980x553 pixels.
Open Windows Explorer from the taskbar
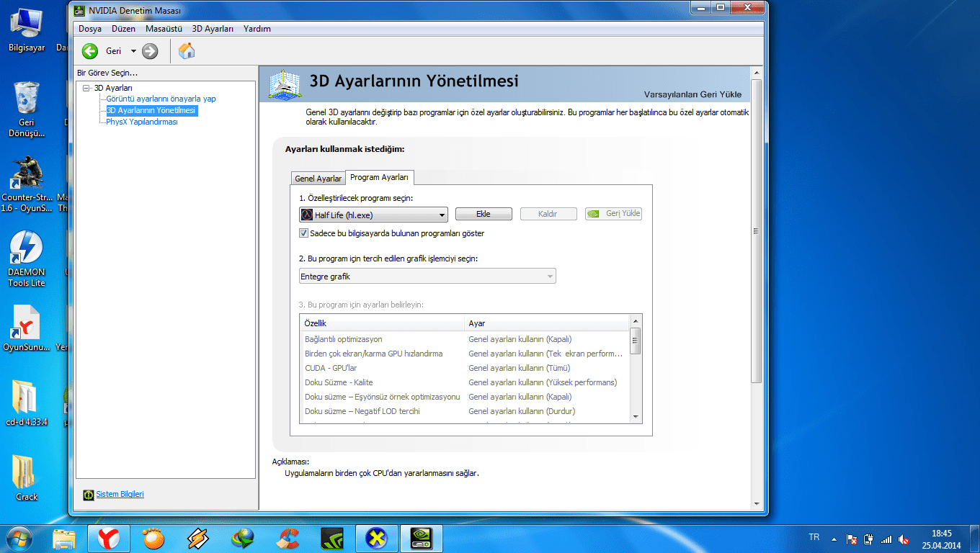coord(64,538)
